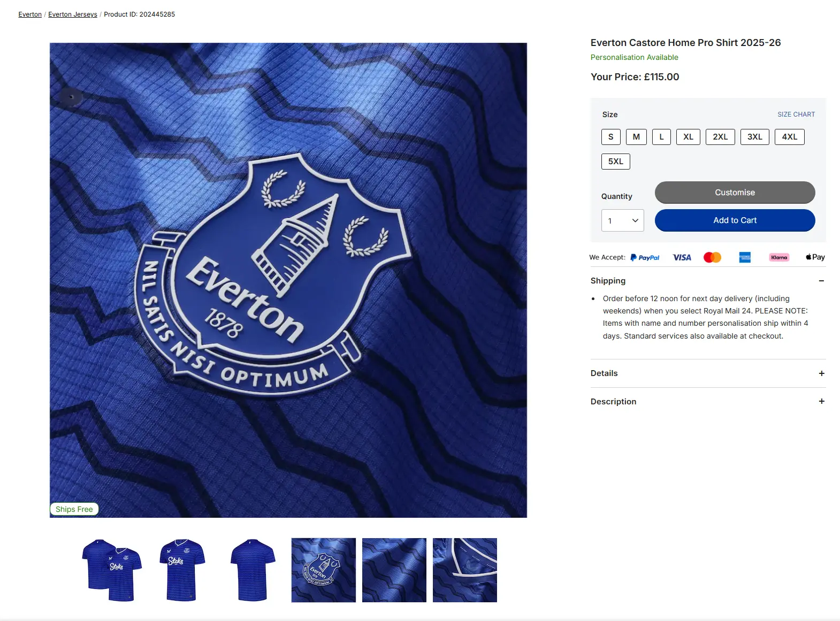The image size is (840, 621).
Task: Select size S
Action: tap(610, 137)
